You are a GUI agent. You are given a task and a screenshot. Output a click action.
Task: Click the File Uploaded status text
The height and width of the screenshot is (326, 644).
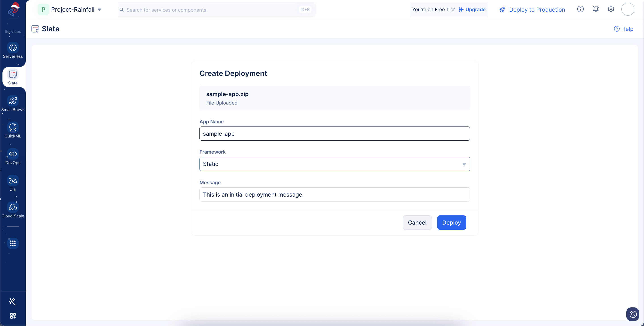tap(222, 103)
